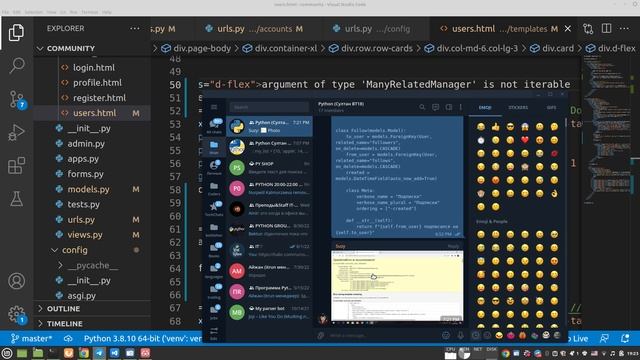Click the synchronize changes cloud icon

click(68, 338)
